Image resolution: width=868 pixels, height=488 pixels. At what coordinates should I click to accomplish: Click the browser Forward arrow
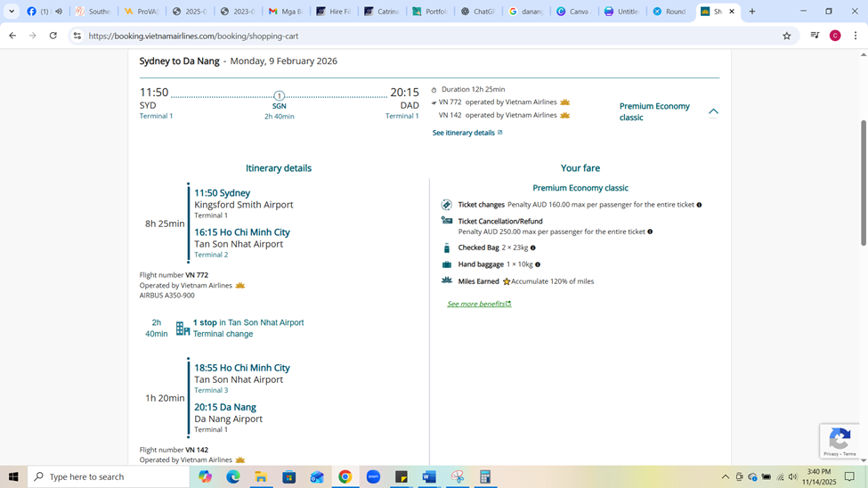[33, 36]
